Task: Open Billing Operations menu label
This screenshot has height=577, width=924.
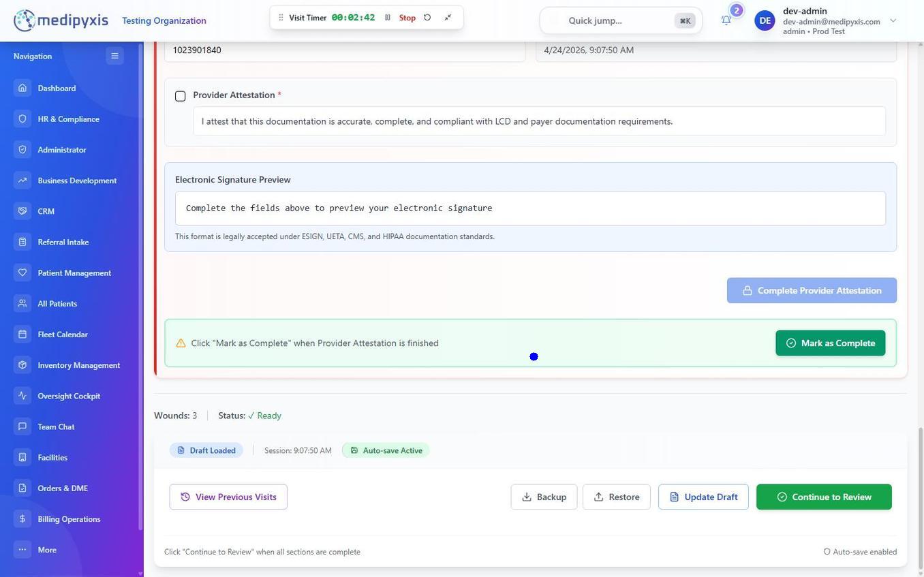Action: pyautogui.click(x=69, y=519)
